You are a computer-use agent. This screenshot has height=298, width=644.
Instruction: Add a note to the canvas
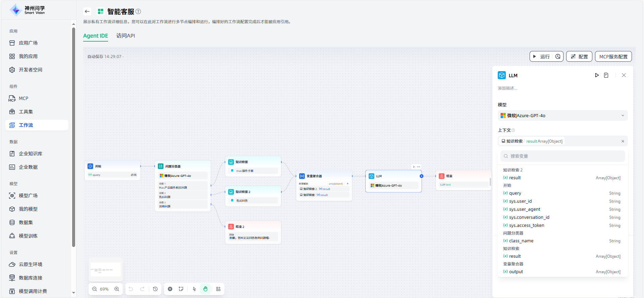tap(181, 289)
